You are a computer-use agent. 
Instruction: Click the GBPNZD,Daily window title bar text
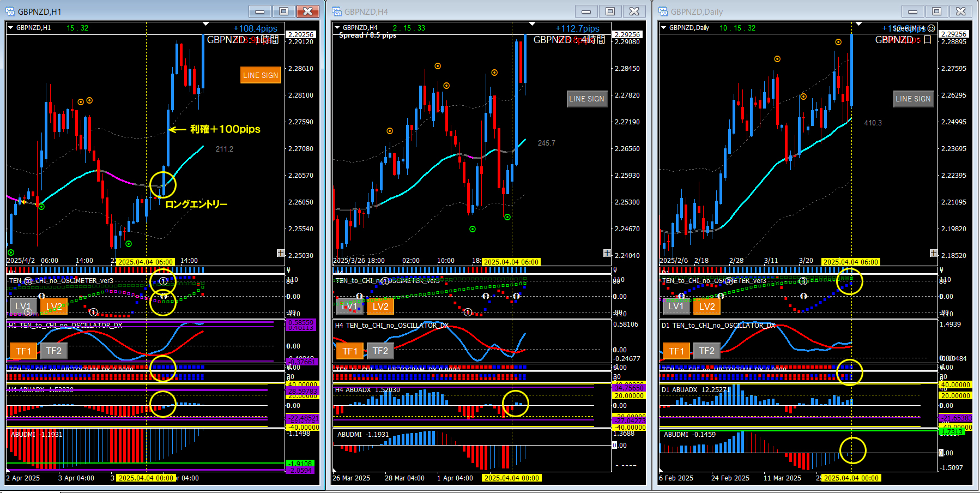click(x=697, y=11)
